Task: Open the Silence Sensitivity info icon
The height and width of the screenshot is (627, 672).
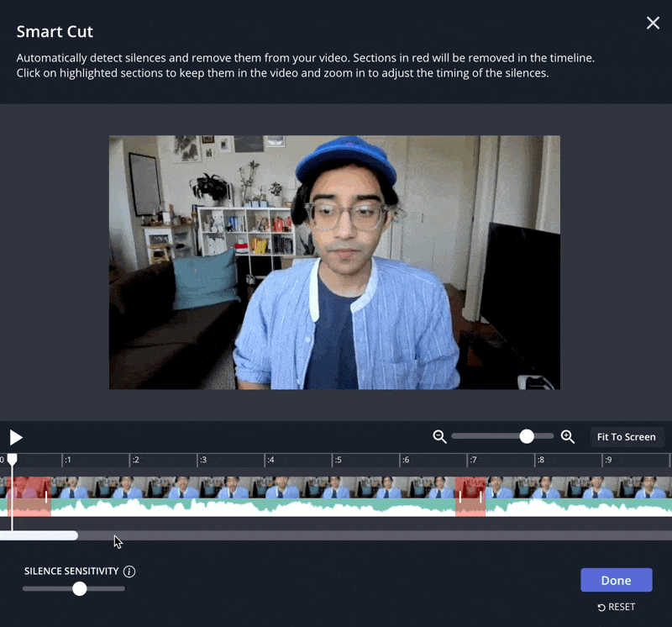Action: pyautogui.click(x=129, y=572)
